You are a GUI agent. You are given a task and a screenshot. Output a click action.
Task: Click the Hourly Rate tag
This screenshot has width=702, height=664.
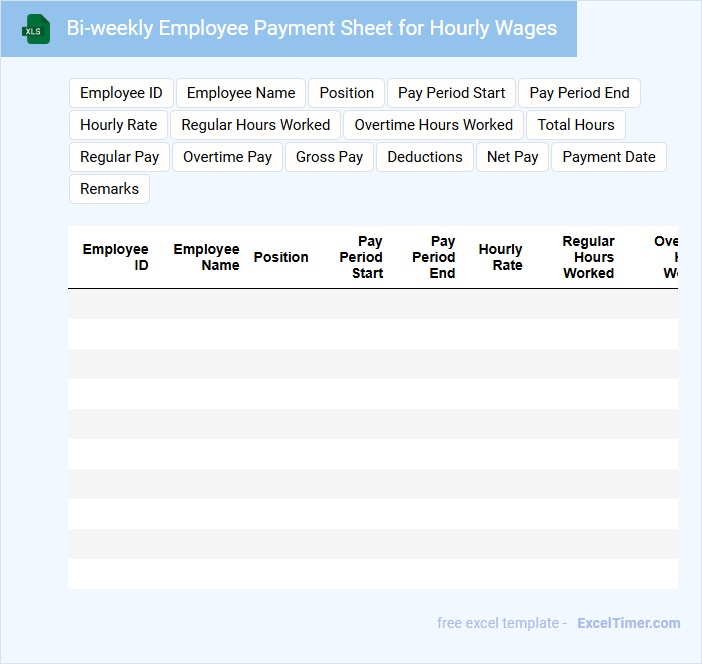119,125
